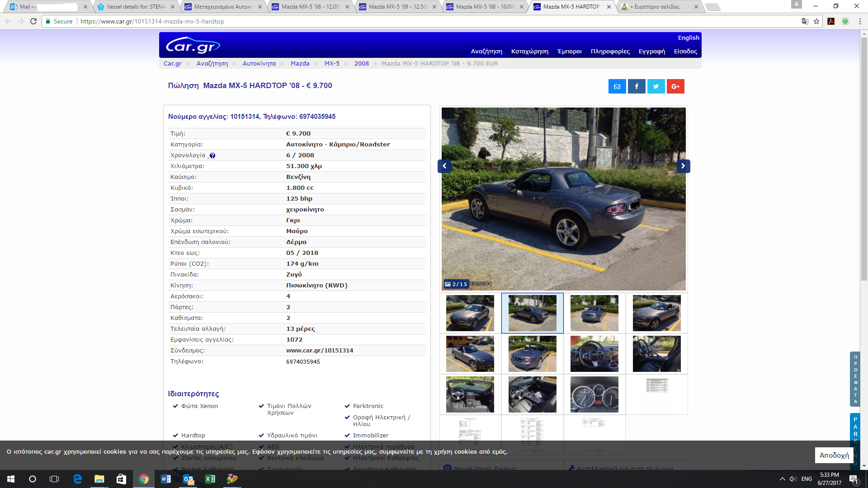The width and height of the screenshot is (868, 488).
Task: Share the listing on Google Plus
Action: coord(675,86)
